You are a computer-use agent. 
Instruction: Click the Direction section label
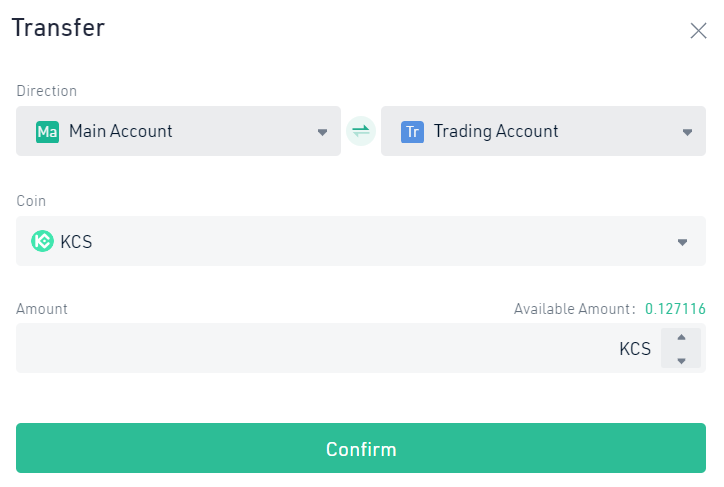[x=47, y=91]
